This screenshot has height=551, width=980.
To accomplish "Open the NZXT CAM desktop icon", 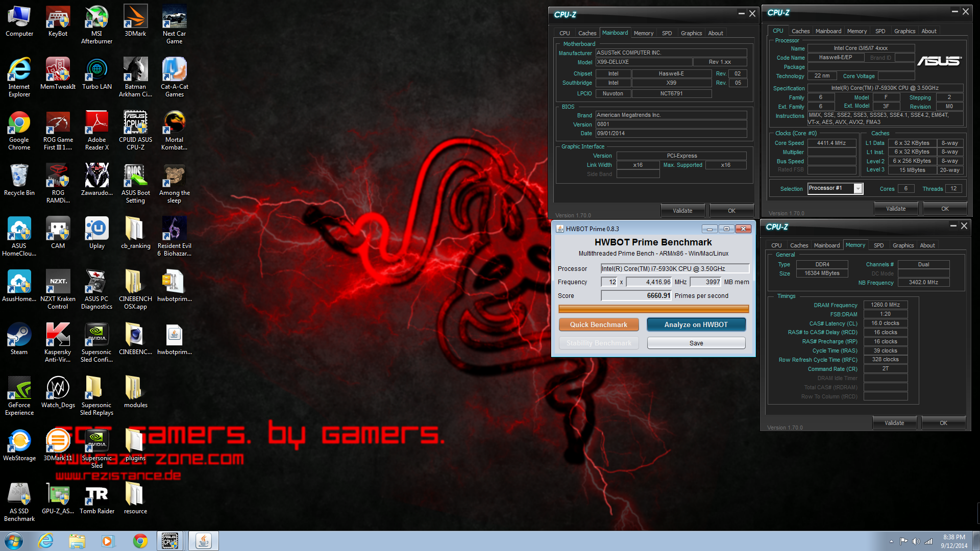I will [x=58, y=233].
